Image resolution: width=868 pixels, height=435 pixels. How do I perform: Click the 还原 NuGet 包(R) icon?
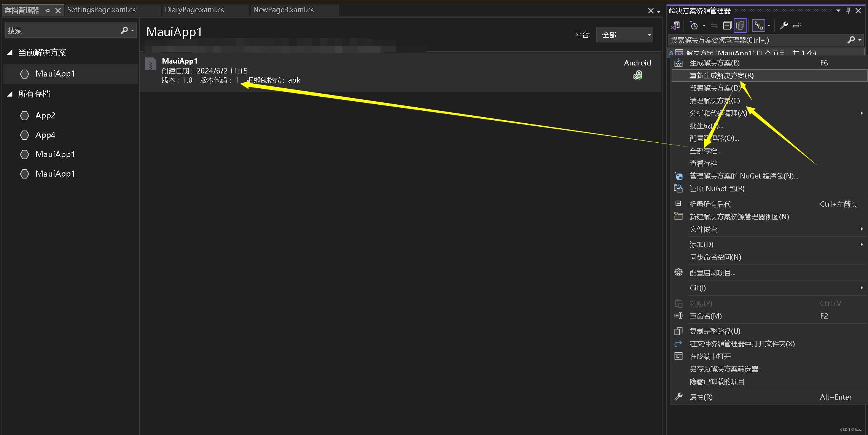pos(678,188)
